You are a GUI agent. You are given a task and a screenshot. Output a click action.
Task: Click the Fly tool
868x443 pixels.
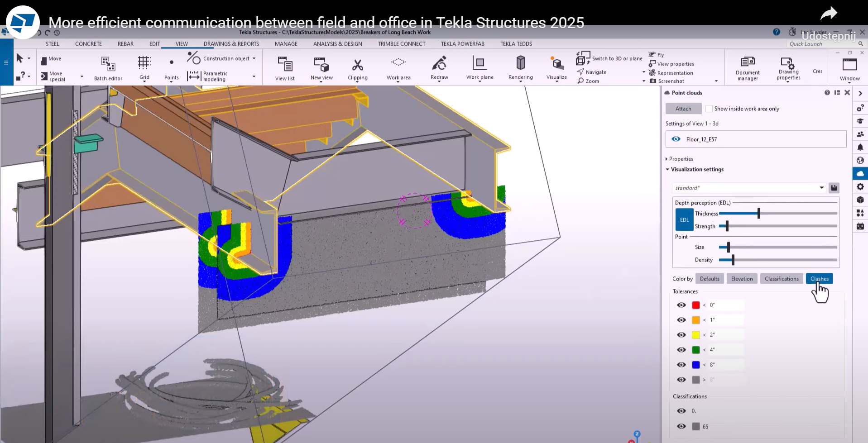point(656,55)
